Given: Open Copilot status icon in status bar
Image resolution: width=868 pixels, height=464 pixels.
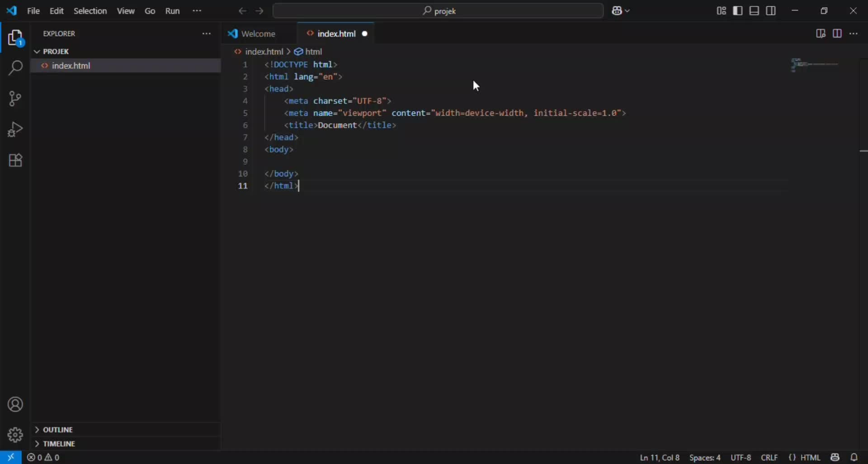Looking at the screenshot, I should click(835, 458).
